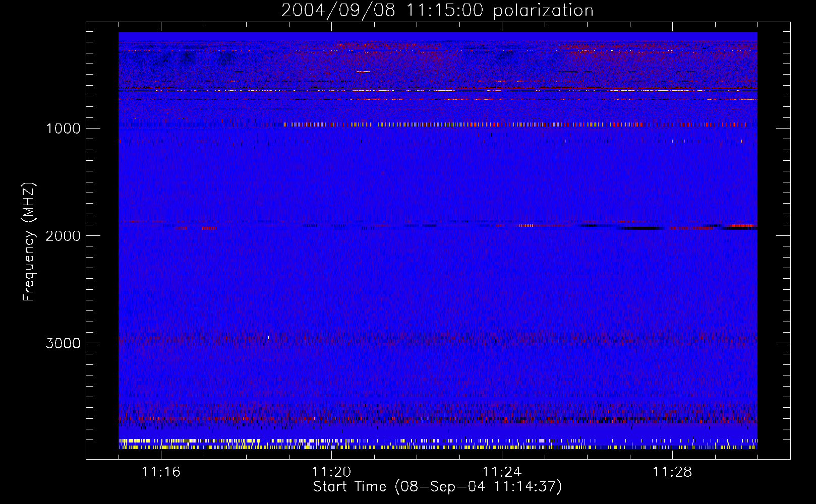Click the yellow band at the spectrogram bottom
The height and width of the screenshot is (504, 816).
pyautogui.click(x=438, y=444)
